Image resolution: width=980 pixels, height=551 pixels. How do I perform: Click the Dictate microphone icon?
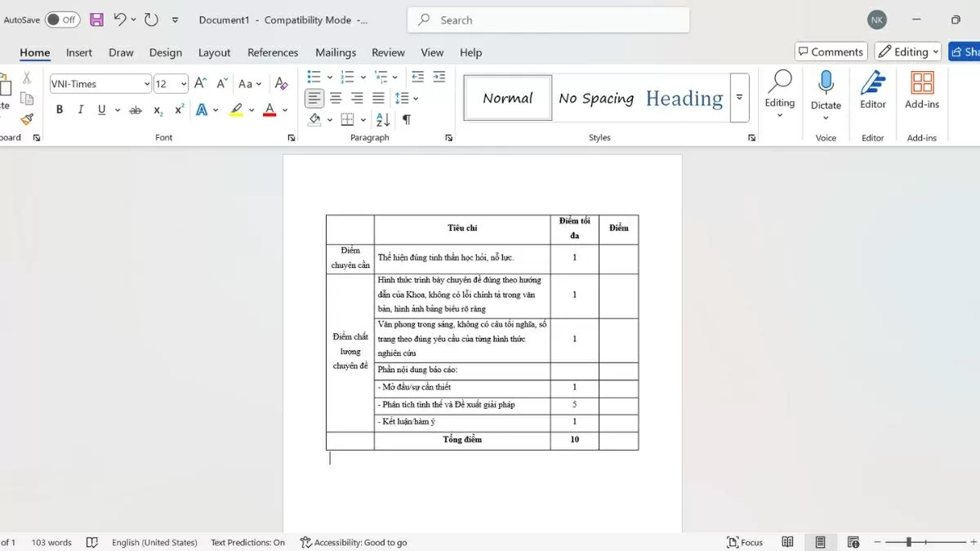[x=826, y=82]
